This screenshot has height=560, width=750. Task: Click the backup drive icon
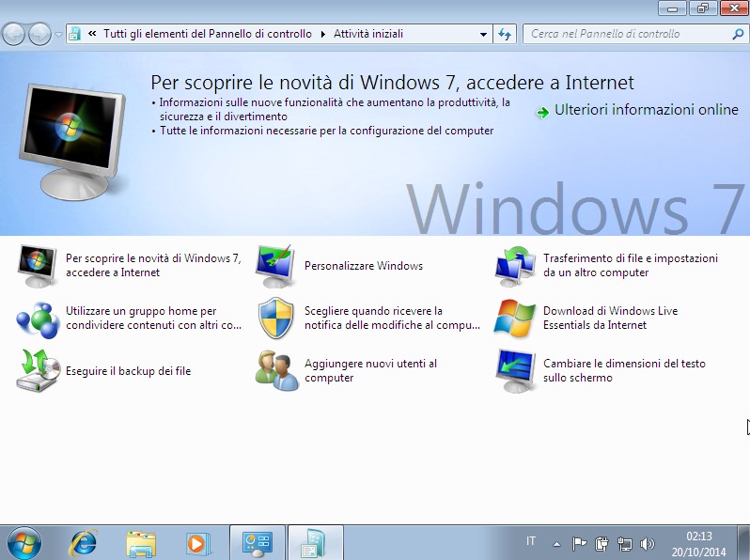click(38, 370)
